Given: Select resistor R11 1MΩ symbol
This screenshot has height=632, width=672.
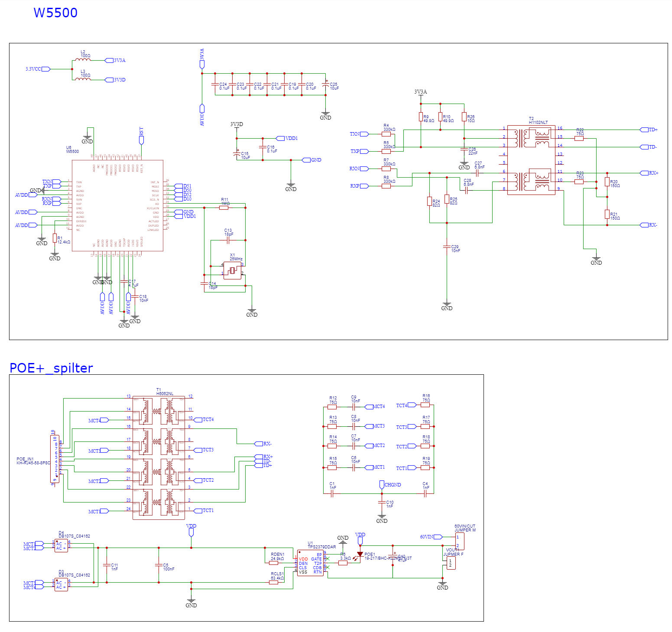Looking at the screenshot, I should pyautogui.click(x=224, y=208).
